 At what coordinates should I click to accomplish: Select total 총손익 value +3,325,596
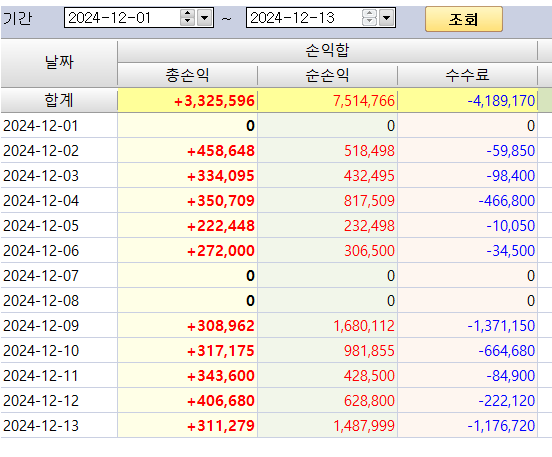[x=214, y=101]
